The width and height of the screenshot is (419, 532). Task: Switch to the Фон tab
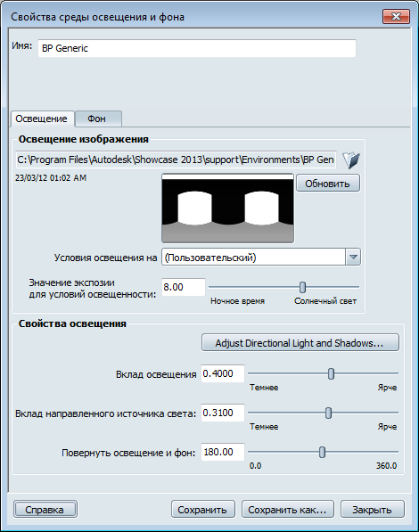pos(98,119)
